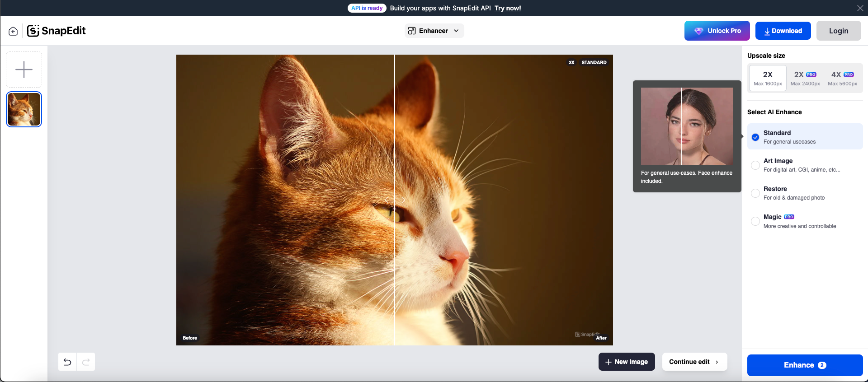Image resolution: width=868 pixels, height=382 pixels.
Task: Click the Enhancer tool icon
Action: click(412, 31)
